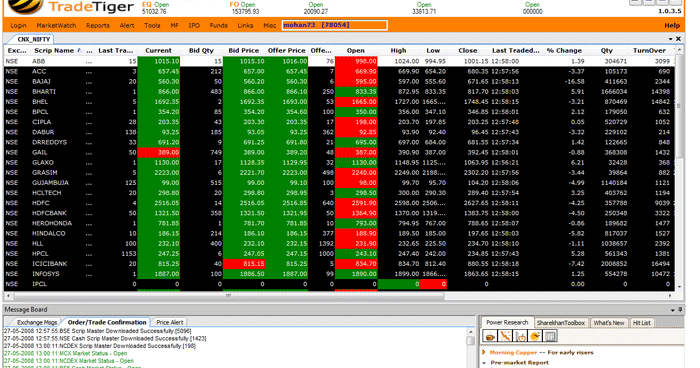Select the ABB scrip row
This screenshot has height=368, width=700.
[x=339, y=61]
